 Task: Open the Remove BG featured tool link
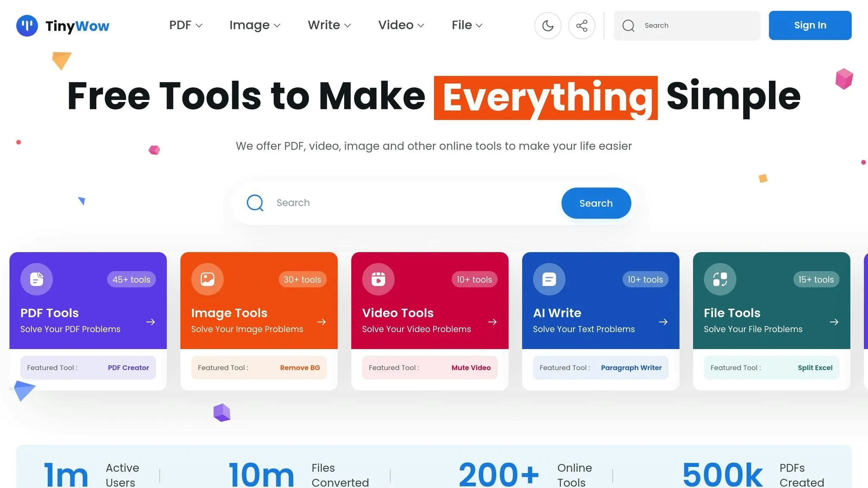pyautogui.click(x=300, y=368)
